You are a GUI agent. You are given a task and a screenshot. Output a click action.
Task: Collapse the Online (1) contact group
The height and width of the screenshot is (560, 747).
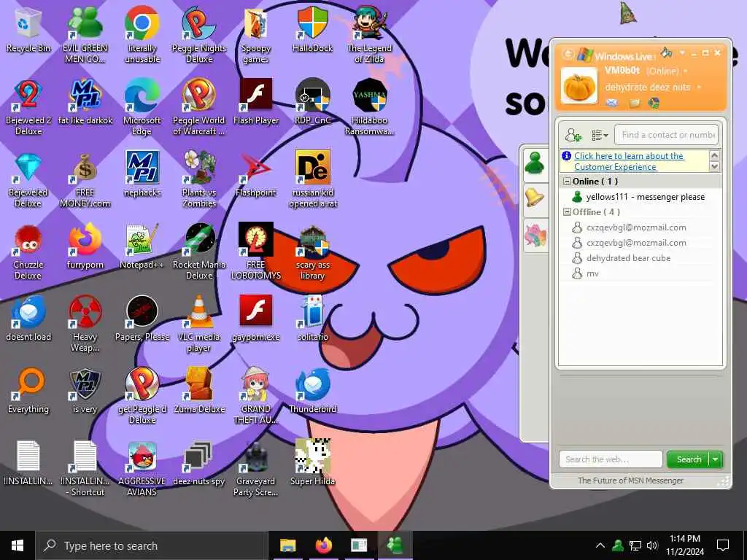pyautogui.click(x=567, y=182)
